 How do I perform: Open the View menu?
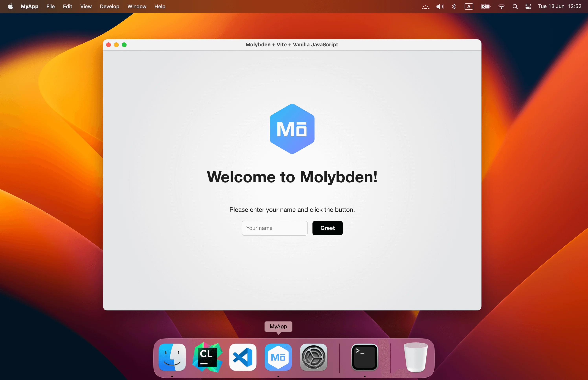point(86,6)
